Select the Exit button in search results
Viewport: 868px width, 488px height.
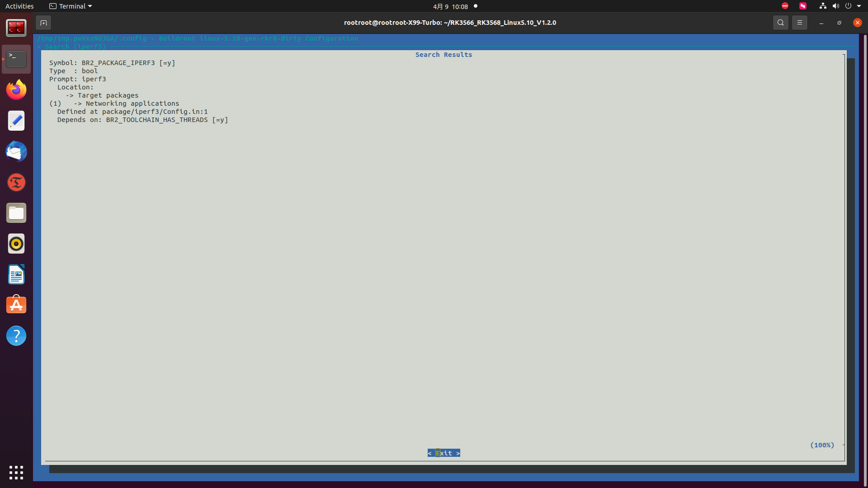[443, 453]
